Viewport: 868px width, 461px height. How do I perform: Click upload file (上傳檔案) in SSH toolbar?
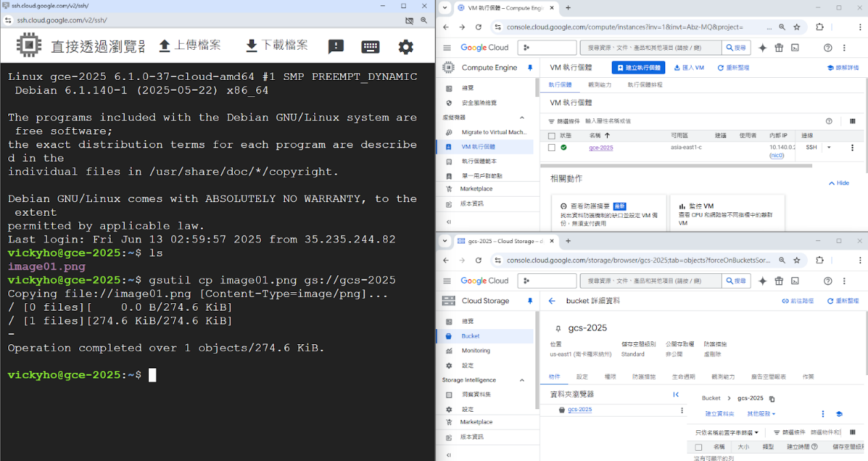click(x=190, y=46)
